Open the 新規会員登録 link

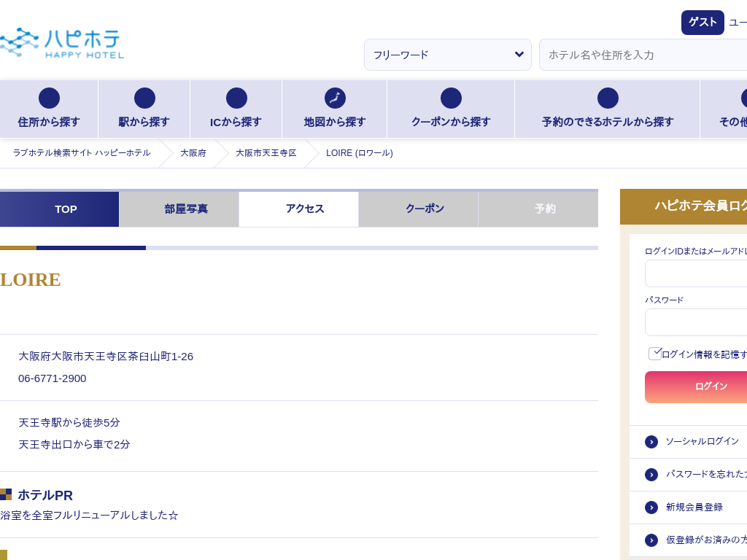tap(694, 507)
